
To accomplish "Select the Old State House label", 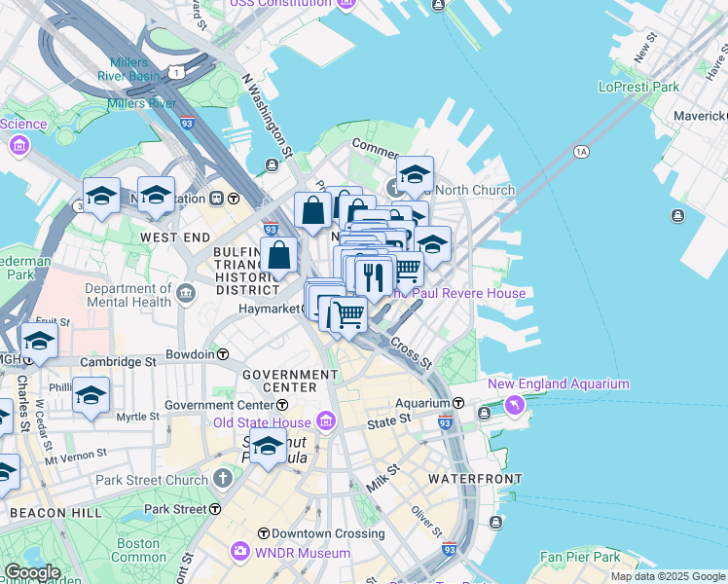I will [262, 422].
